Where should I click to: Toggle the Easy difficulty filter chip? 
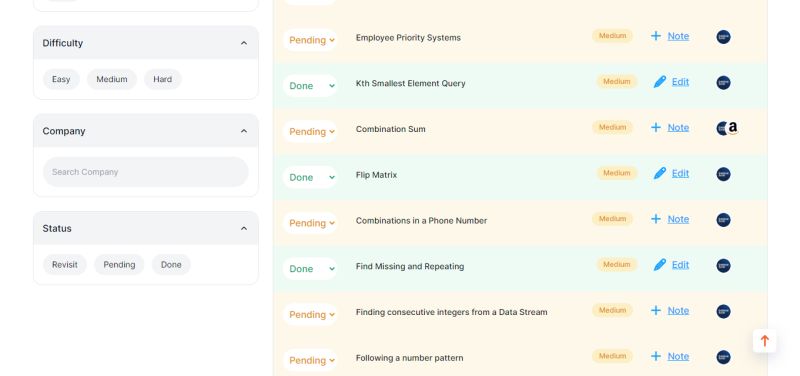(x=61, y=80)
